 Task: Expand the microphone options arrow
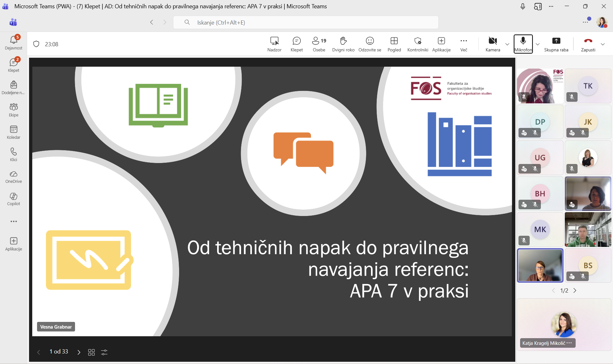pos(538,44)
